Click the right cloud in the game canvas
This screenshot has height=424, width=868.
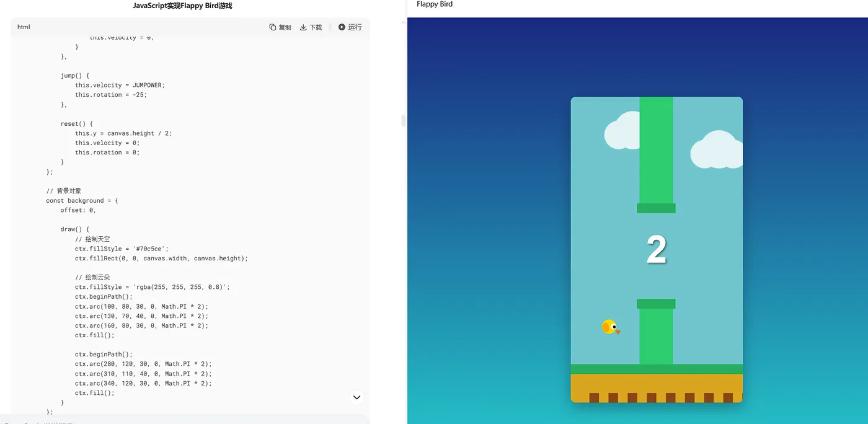pyautogui.click(x=717, y=150)
